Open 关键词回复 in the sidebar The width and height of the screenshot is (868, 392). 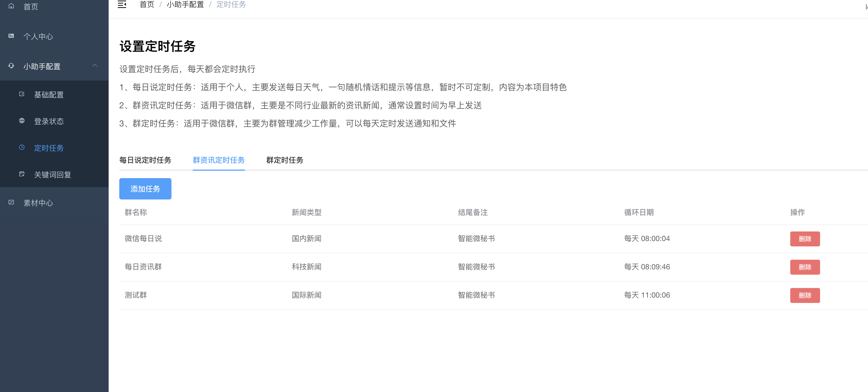click(52, 175)
